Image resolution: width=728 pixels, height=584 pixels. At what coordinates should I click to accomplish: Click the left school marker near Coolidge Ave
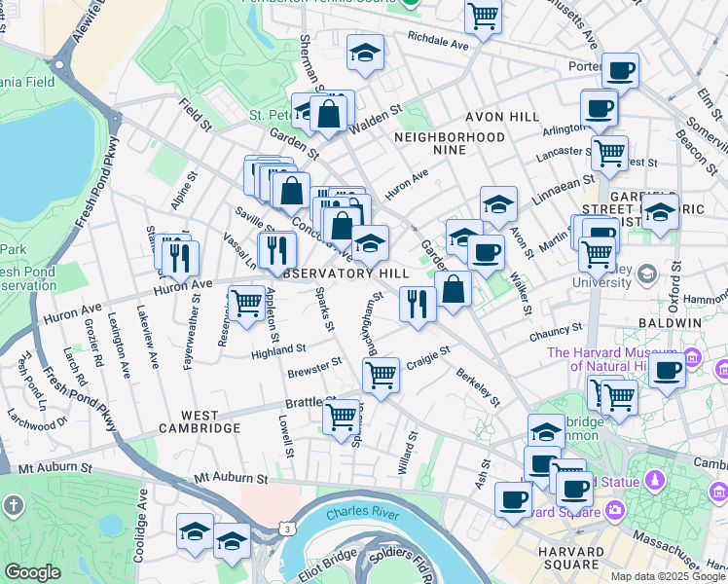[x=195, y=533]
